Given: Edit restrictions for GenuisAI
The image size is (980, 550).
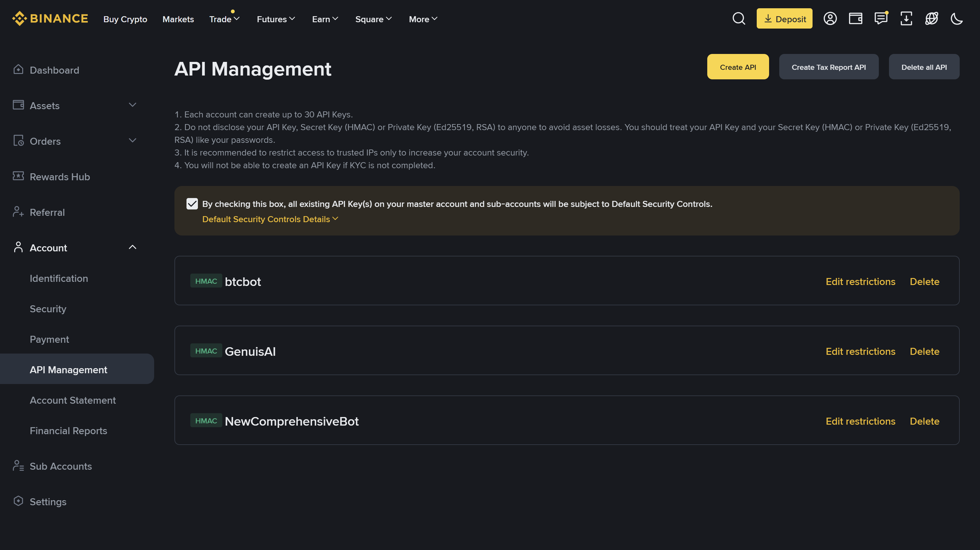Looking at the screenshot, I should 860,351.
